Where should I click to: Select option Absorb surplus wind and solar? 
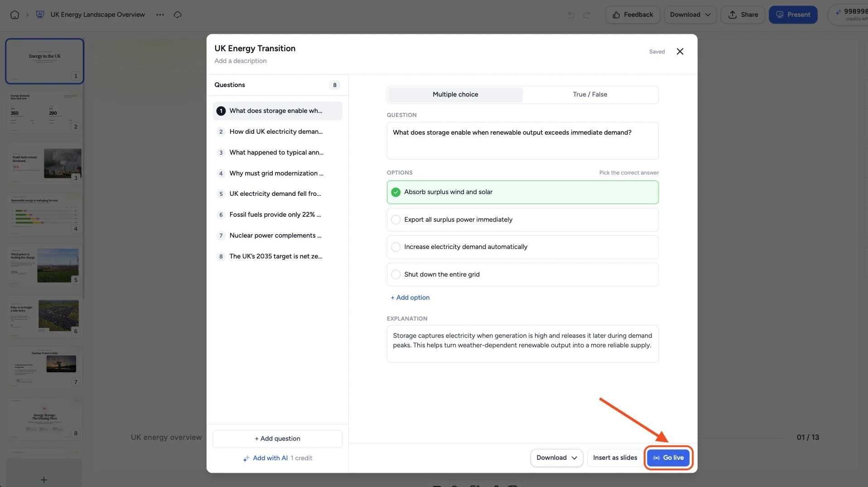point(522,192)
